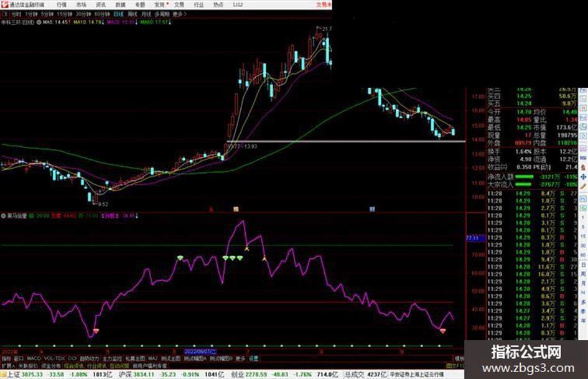The image size is (588, 379).
Task: Select the 月线 monthly period tab
Action: [x=146, y=14]
